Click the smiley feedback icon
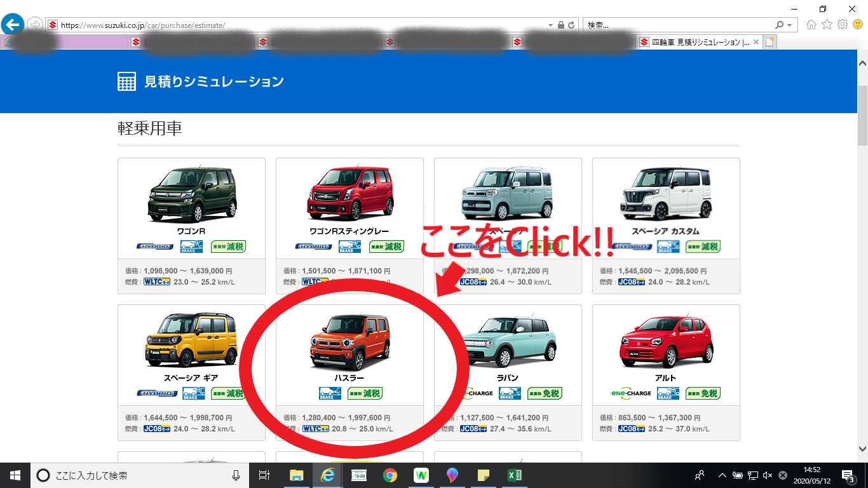The width and height of the screenshot is (868, 488). pos(858,24)
